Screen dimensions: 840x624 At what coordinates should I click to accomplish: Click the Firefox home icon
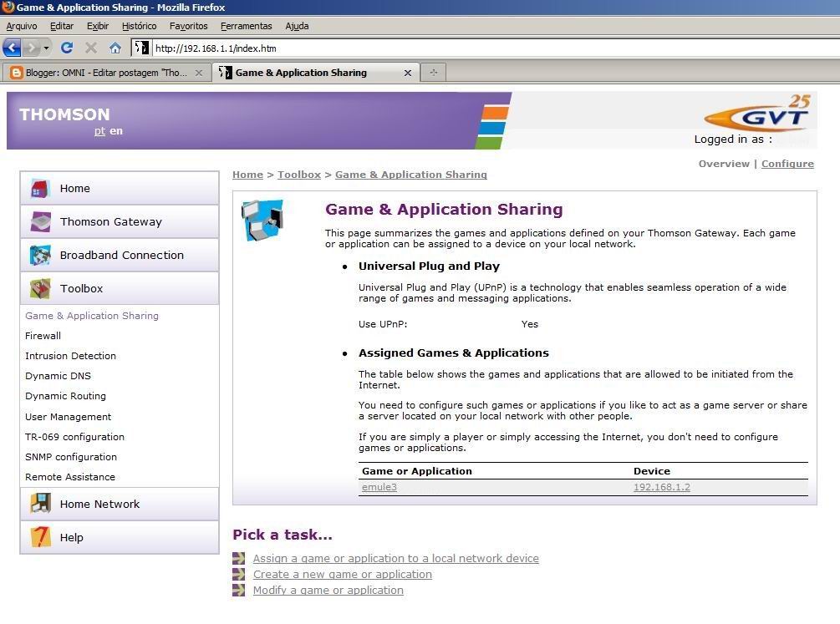[x=113, y=48]
